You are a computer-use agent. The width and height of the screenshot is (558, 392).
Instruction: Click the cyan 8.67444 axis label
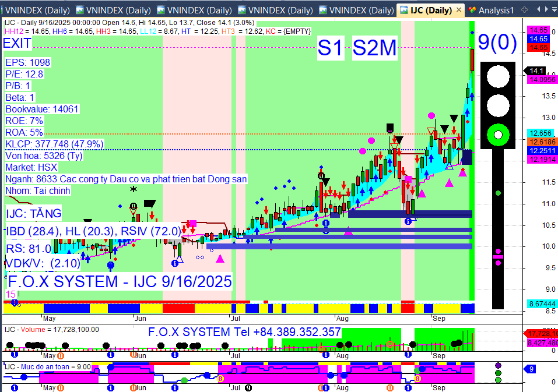(542, 304)
